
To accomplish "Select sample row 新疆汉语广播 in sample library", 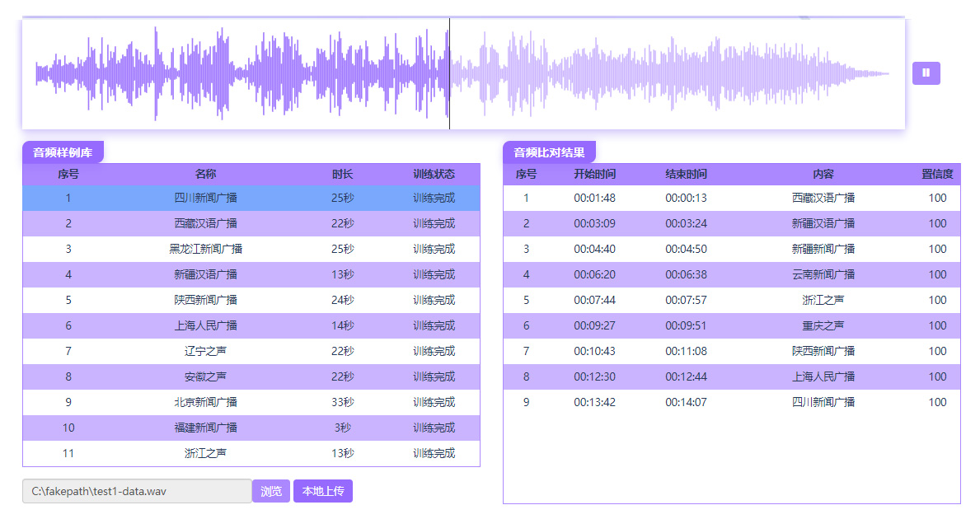I will point(251,275).
